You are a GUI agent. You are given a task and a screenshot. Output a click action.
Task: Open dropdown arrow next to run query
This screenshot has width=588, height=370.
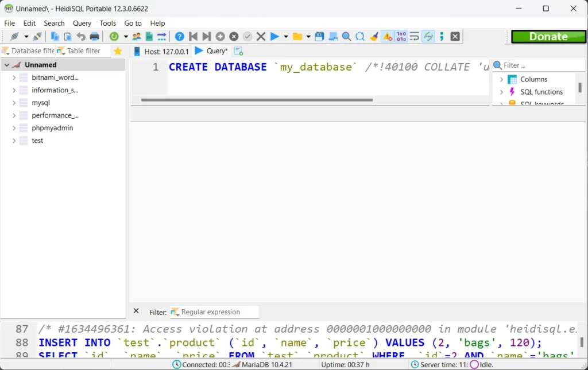click(286, 36)
